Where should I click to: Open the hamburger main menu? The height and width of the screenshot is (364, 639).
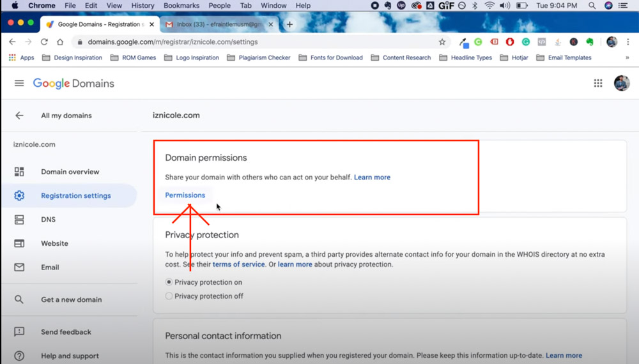(x=19, y=84)
